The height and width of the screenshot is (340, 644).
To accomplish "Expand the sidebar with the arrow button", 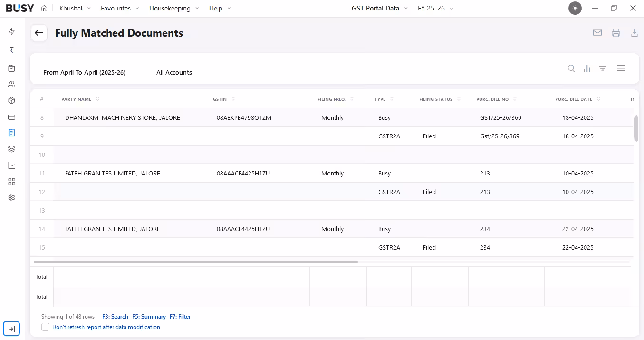I will click(11, 329).
